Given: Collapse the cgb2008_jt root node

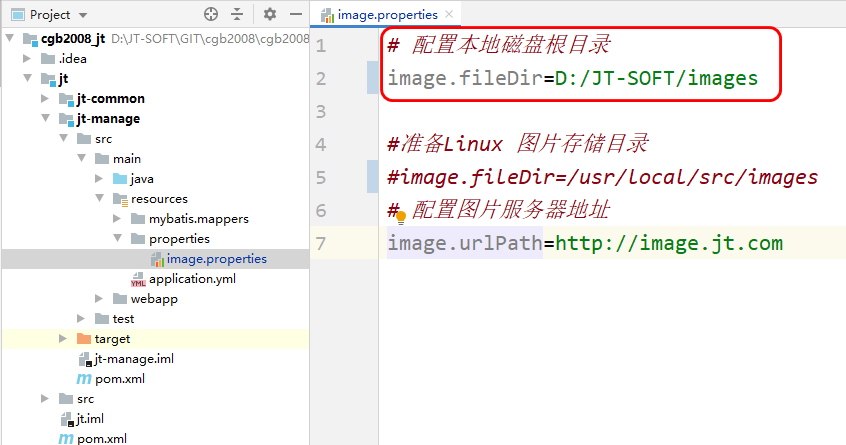Looking at the screenshot, I should pyautogui.click(x=10, y=38).
